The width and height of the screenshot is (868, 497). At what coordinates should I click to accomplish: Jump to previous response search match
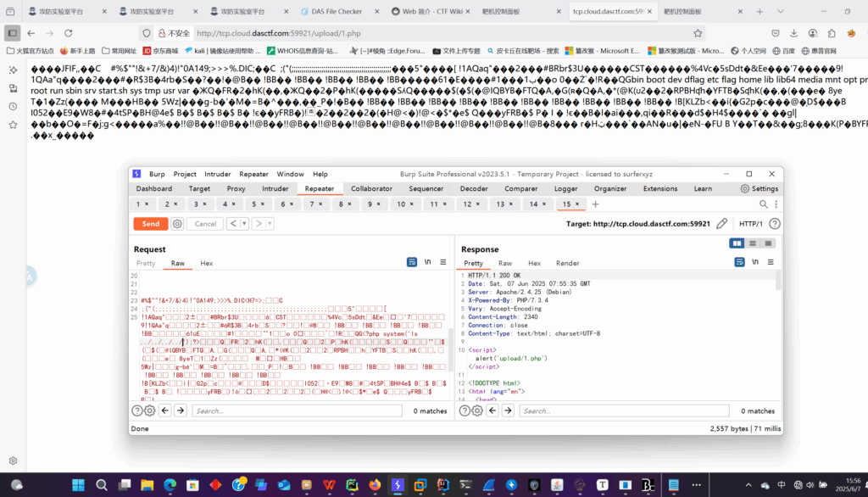click(492, 410)
